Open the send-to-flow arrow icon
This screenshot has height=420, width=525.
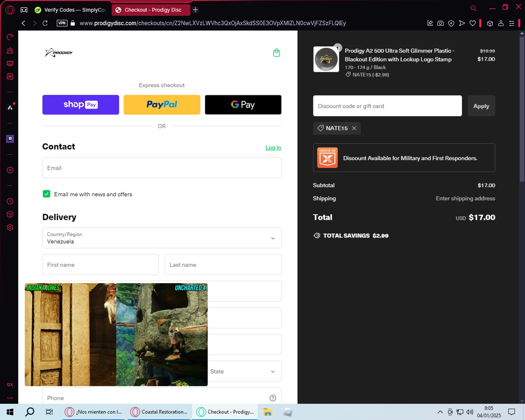tap(462, 23)
